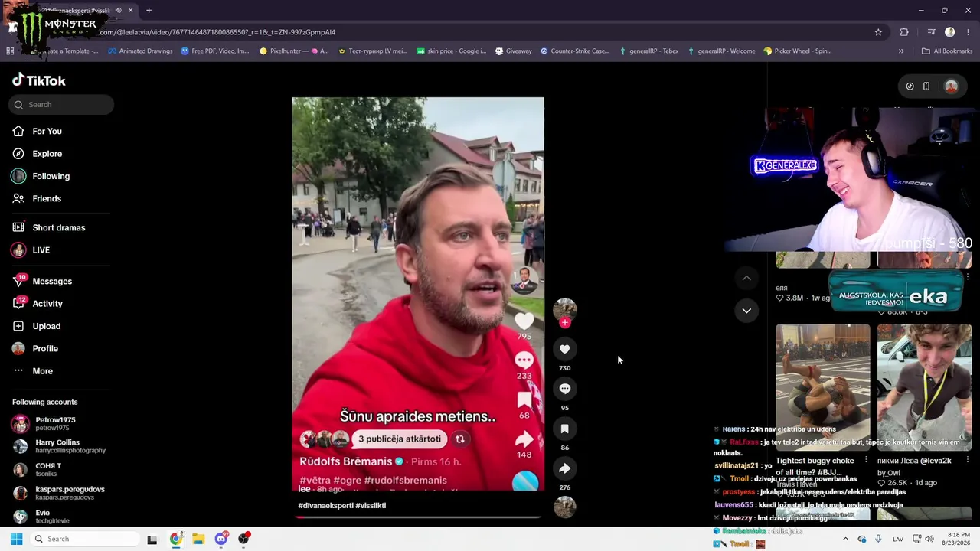Open Harry Collins following account
The height and width of the screenshot is (551, 980).
tap(58, 446)
